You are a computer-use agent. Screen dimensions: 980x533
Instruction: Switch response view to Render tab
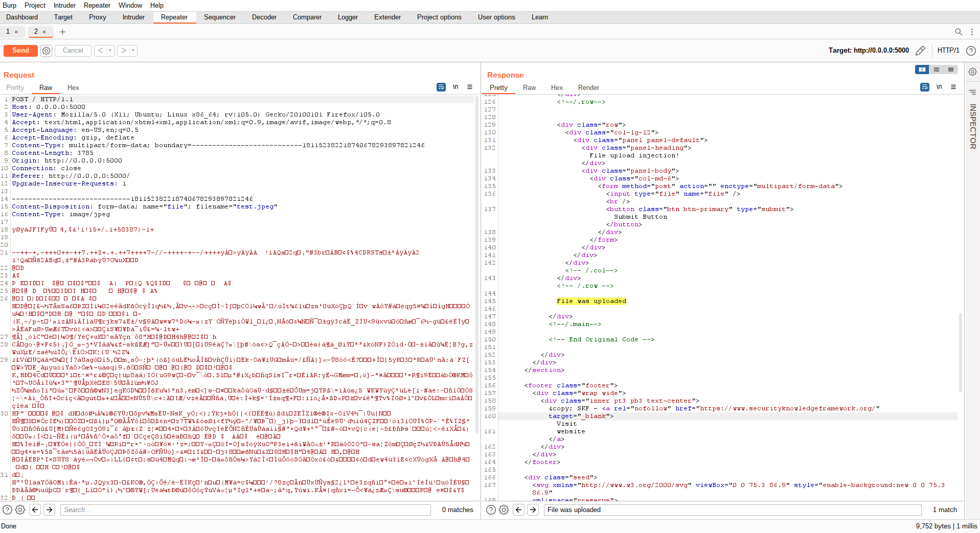[x=588, y=88]
